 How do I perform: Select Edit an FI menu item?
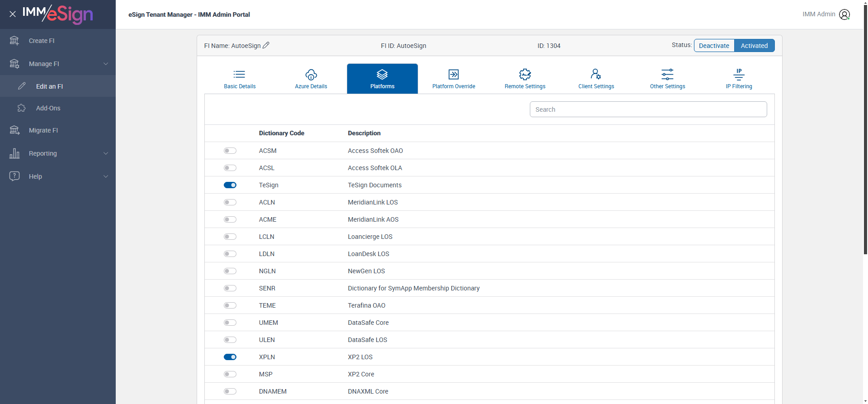[58, 86]
